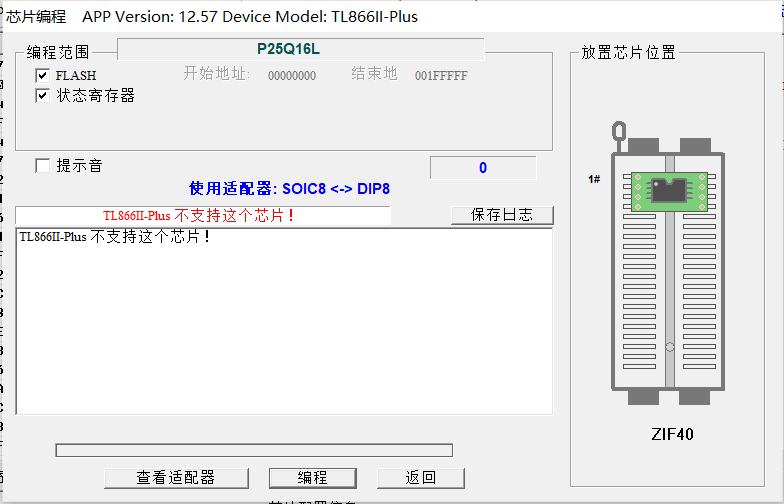Click the programming progress bar
784x504 pixels.
[x=254, y=450]
